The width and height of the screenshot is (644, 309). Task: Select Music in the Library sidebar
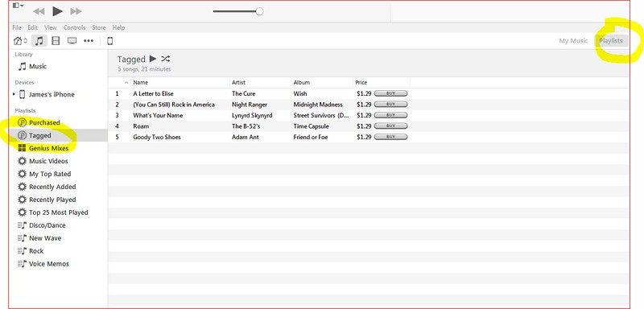pyautogui.click(x=37, y=66)
